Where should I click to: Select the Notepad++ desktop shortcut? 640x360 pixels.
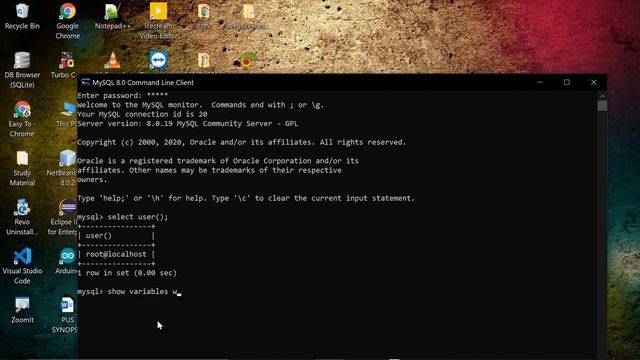pos(112,16)
